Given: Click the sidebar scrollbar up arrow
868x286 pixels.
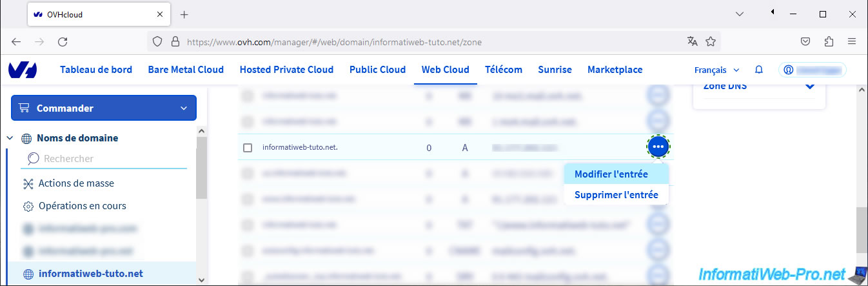Looking at the screenshot, I should click(x=201, y=130).
